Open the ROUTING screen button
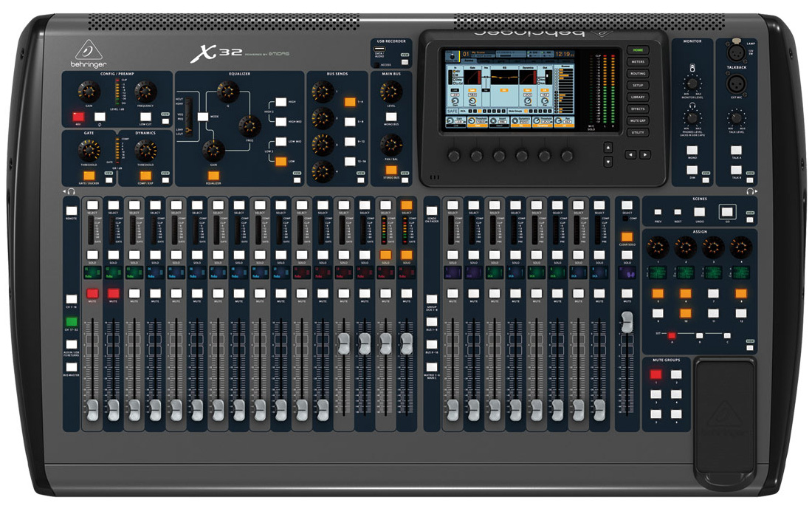812x517 pixels. (x=638, y=74)
